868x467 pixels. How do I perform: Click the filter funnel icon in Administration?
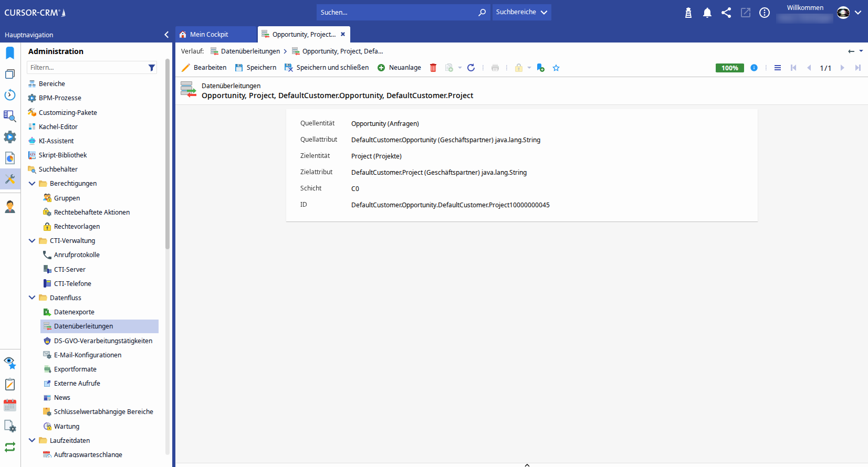point(152,68)
